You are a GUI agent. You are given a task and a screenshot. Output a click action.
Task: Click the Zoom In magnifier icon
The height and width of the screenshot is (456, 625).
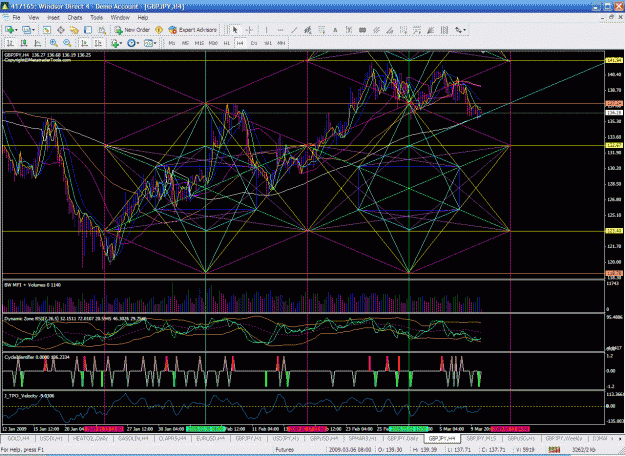pos(53,43)
